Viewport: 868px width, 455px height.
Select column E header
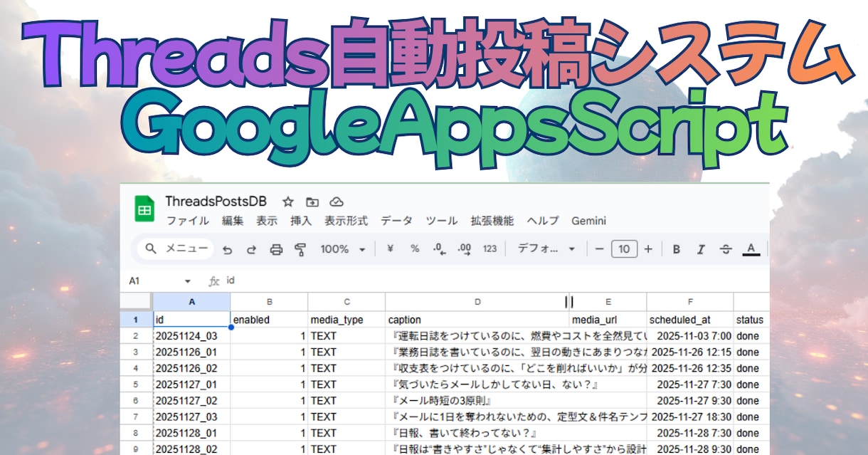(608, 301)
